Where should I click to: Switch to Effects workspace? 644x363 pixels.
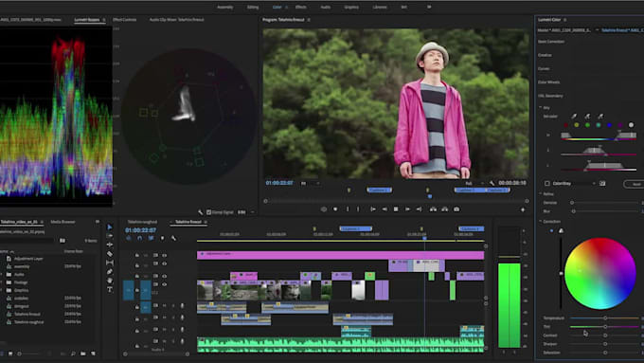[x=300, y=7]
